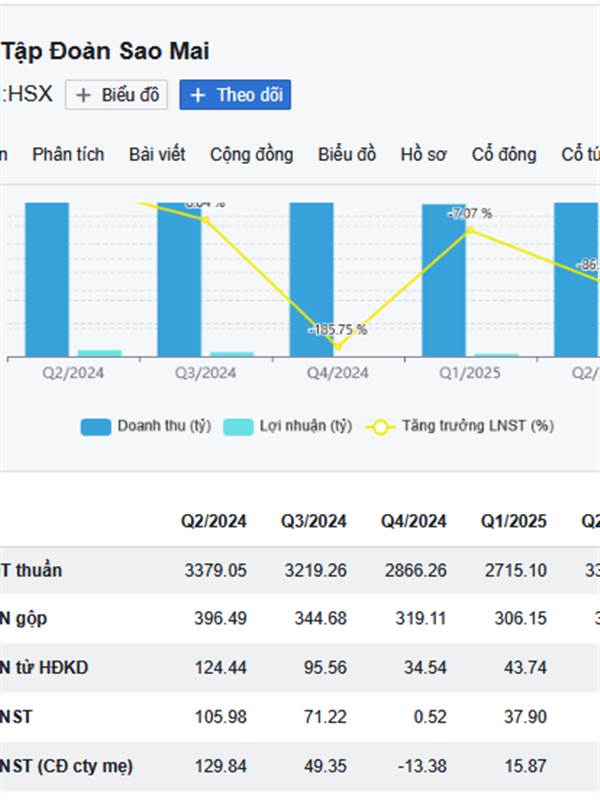Click the 'N gộp' row label

[x=23, y=619]
